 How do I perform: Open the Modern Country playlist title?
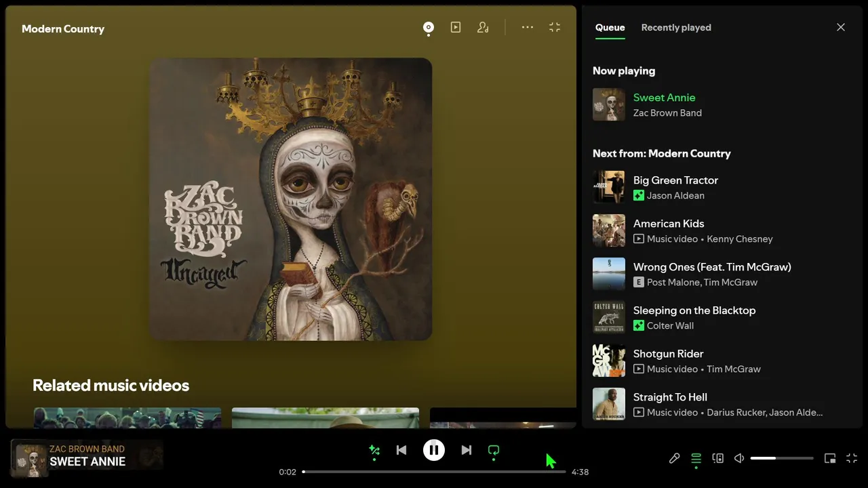tap(63, 28)
